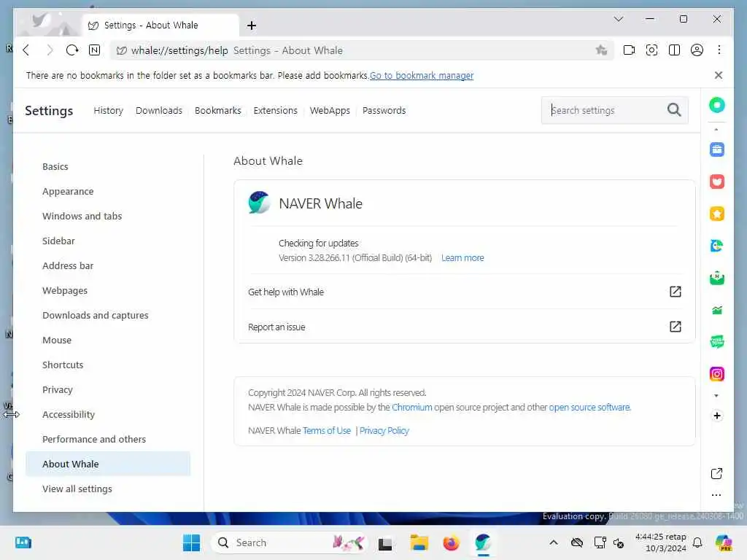Click Go to bookmark manager link
The image size is (747, 560).
421,75
